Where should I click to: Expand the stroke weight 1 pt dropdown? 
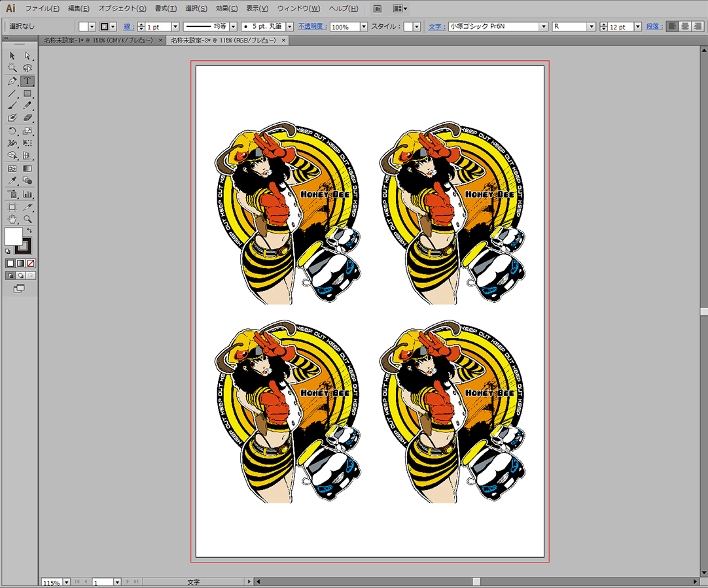point(175,27)
